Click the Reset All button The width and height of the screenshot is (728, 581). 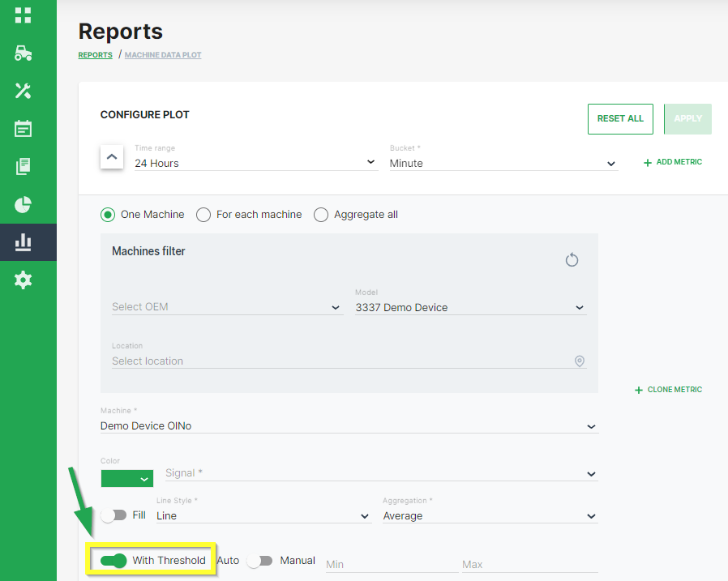click(620, 118)
